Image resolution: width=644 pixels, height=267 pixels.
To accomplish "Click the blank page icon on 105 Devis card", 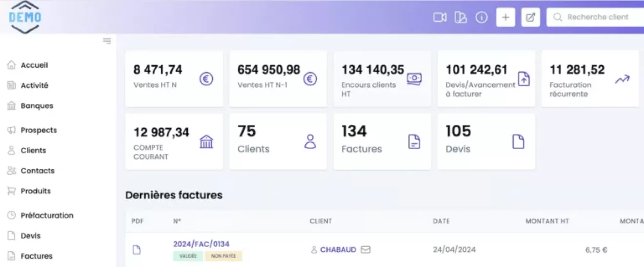I will [x=518, y=142].
